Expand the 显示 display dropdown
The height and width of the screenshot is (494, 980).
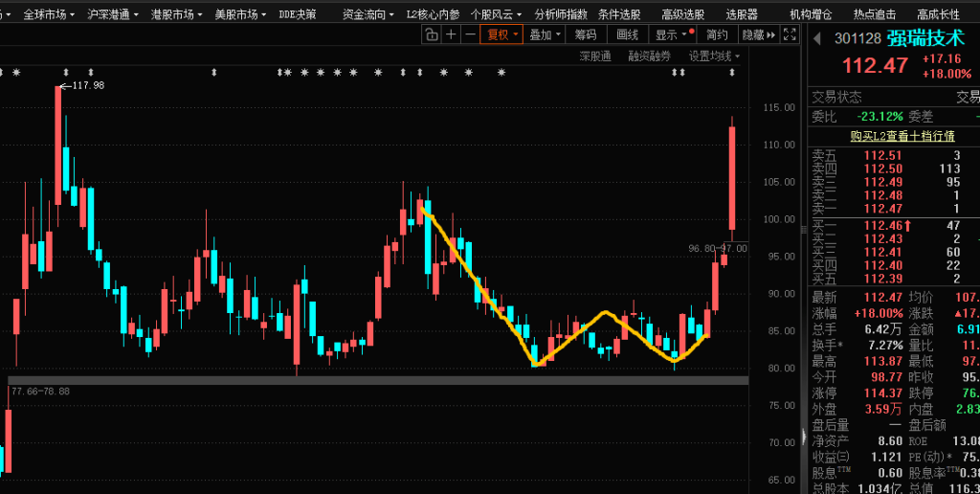[x=671, y=35]
